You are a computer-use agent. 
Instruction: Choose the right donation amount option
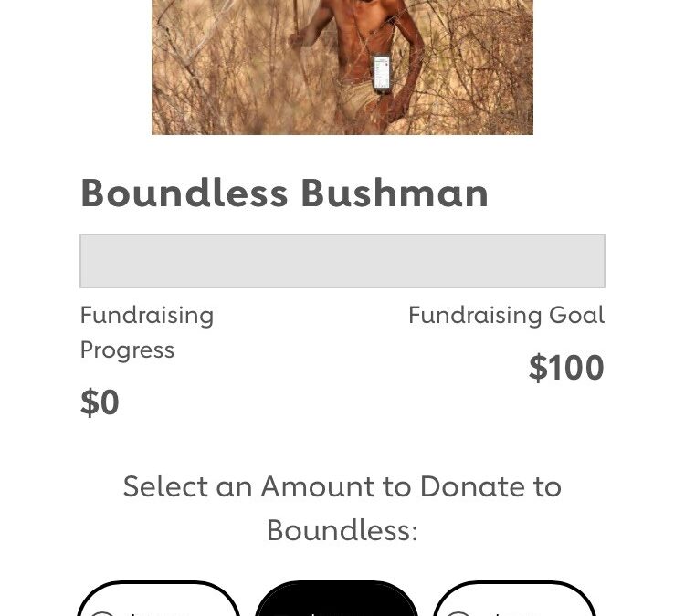(514, 600)
